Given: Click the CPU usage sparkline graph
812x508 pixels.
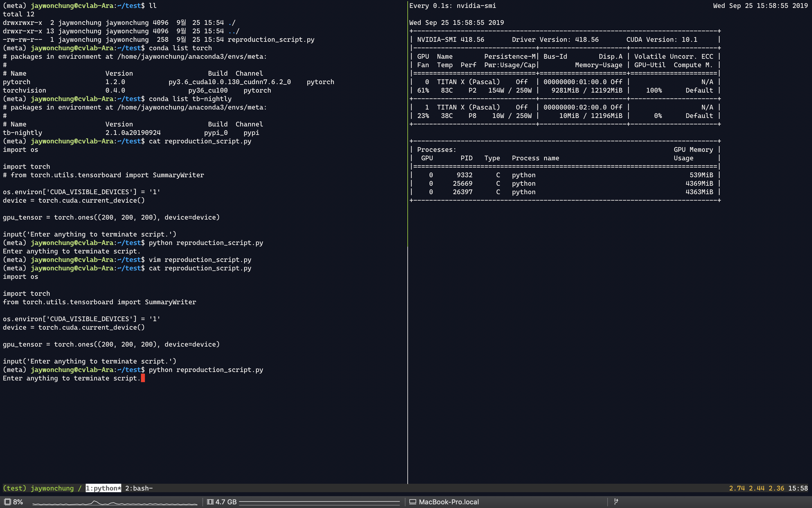Looking at the screenshot, I should [115, 503].
